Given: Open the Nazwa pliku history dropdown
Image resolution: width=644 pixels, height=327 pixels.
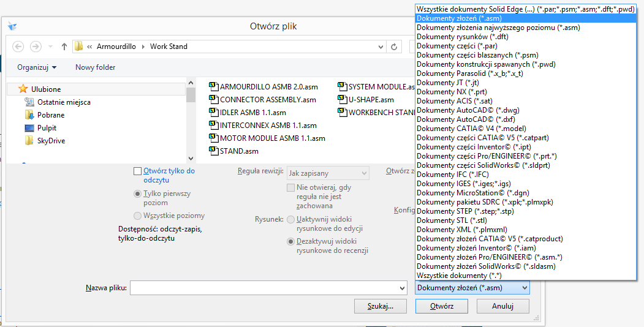Looking at the screenshot, I should click(x=403, y=288).
